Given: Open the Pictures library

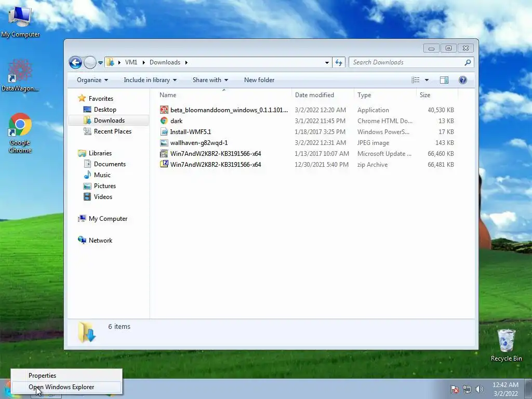Looking at the screenshot, I should [x=105, y=186].
